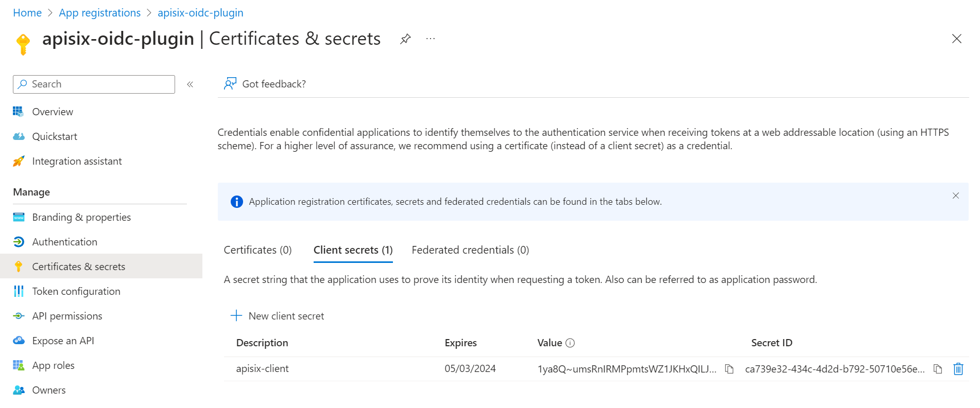Click the blue info icon in banner
The width and height of the screenshot is (980, 408).
click(237, 202)
